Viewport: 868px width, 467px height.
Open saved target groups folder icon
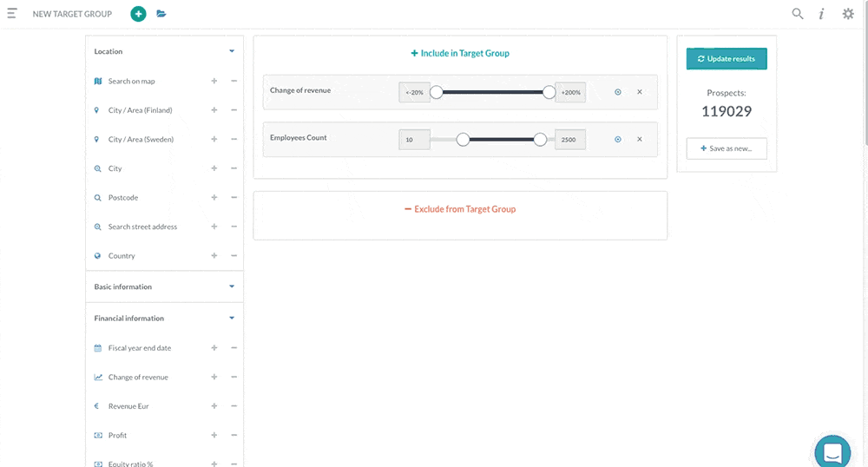coord(161,14)
